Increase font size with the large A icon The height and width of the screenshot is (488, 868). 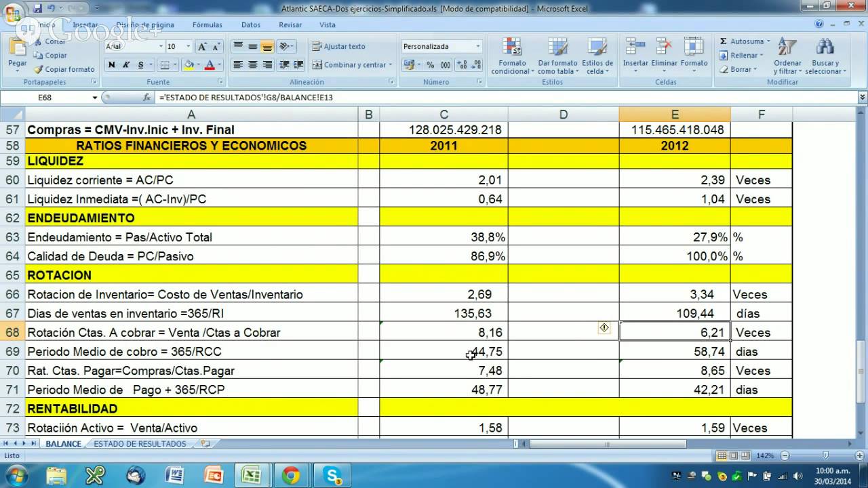[x=202, y=46]
